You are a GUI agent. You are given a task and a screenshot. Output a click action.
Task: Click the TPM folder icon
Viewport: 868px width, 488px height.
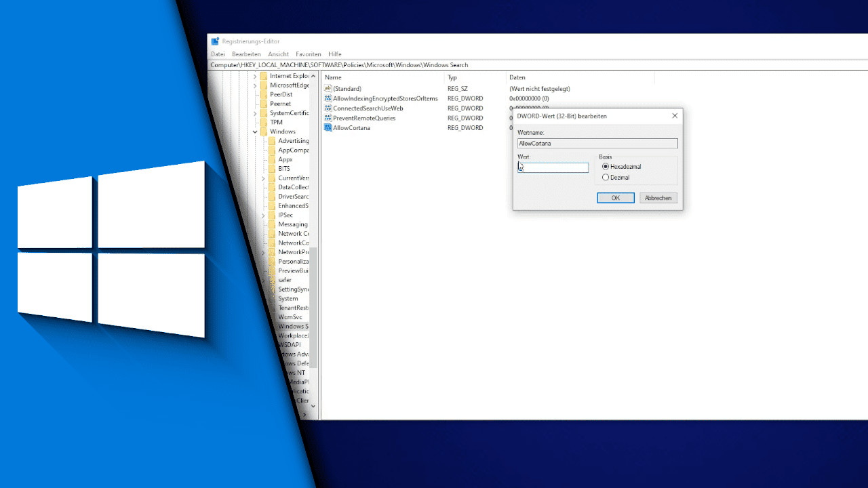264,122
